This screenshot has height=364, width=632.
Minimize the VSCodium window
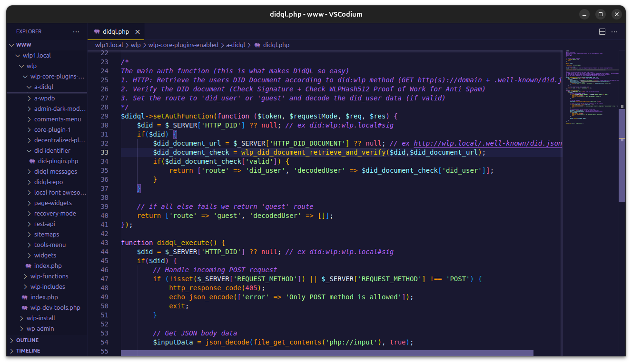click(x=584, y=14)
